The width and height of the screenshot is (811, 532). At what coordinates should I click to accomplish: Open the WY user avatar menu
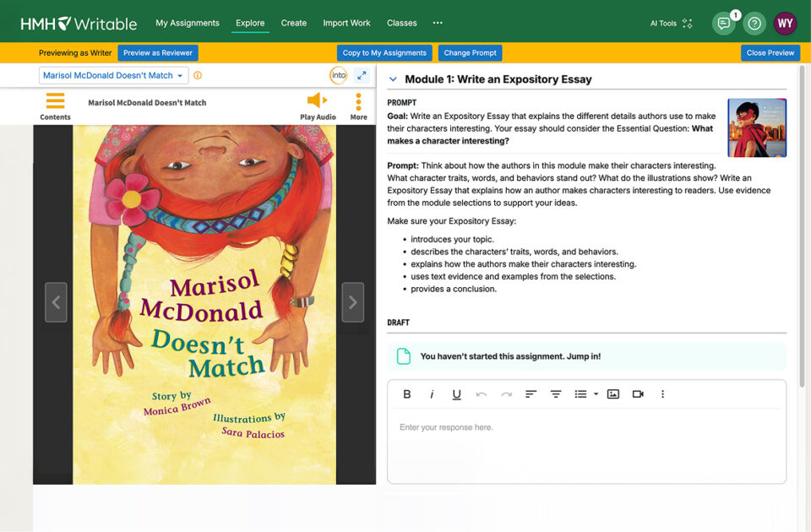coord(785,24)
